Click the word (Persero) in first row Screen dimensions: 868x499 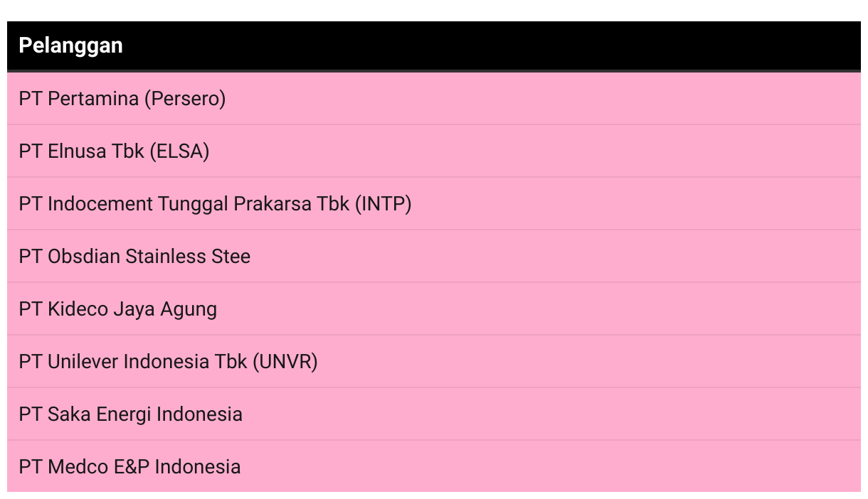click(185, 99)
